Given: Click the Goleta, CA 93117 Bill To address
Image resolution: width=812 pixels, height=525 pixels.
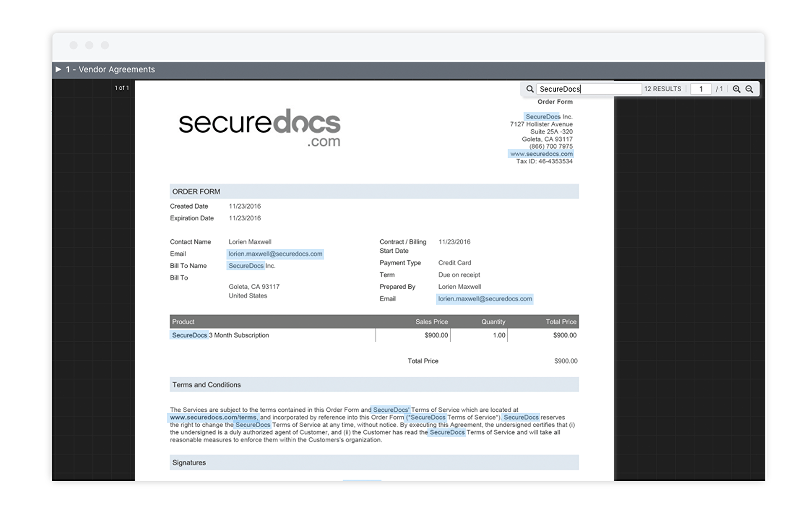Looking at the screenshot, I should [254, 287].
